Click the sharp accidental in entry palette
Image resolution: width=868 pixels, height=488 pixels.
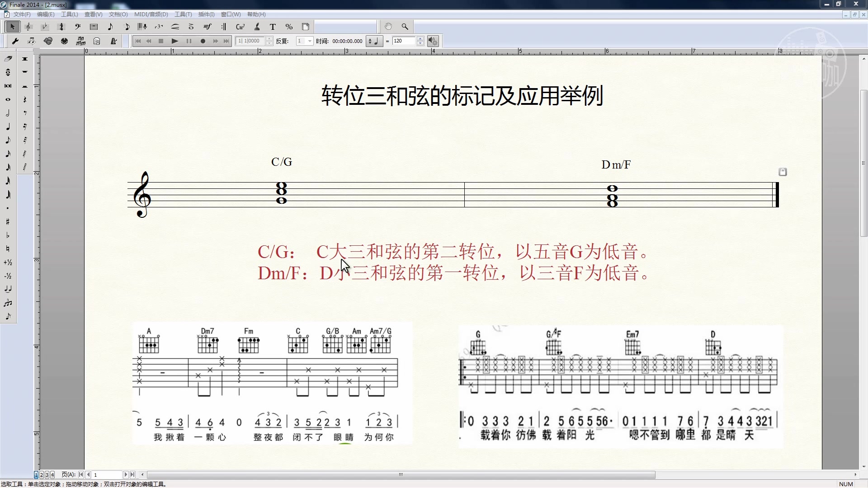(x=8, y=222)
